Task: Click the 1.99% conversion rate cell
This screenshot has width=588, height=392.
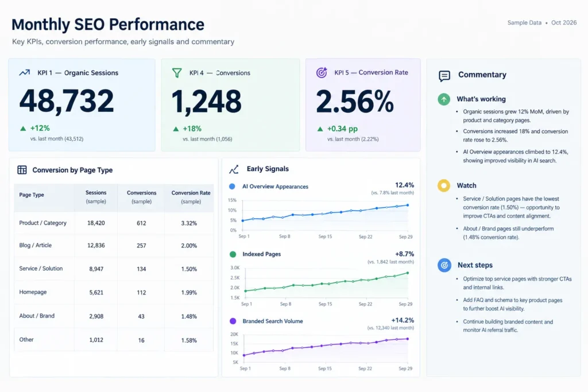Action: (189, 292)
